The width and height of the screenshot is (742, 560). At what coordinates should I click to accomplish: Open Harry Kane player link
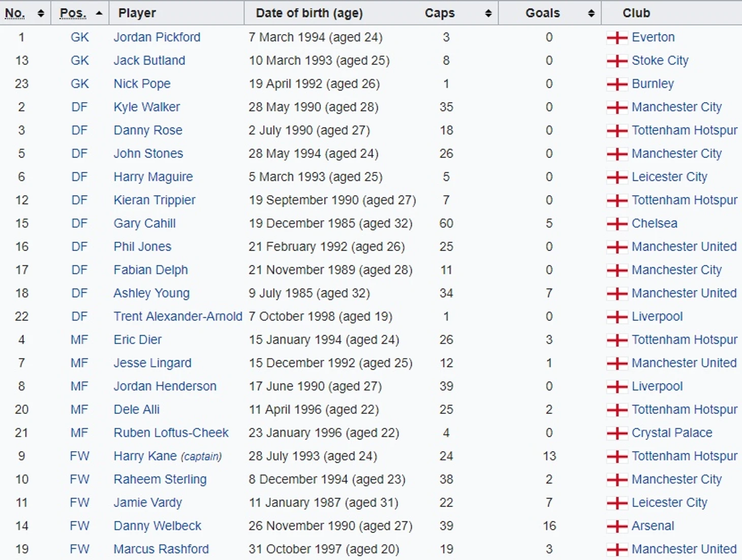[x=145, y=456]
